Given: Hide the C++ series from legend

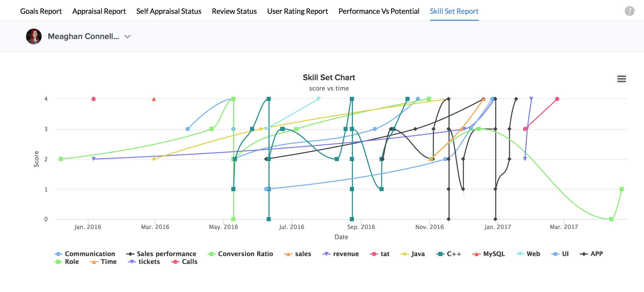Looking at the screenshot, I should click(x=454, y=254).
